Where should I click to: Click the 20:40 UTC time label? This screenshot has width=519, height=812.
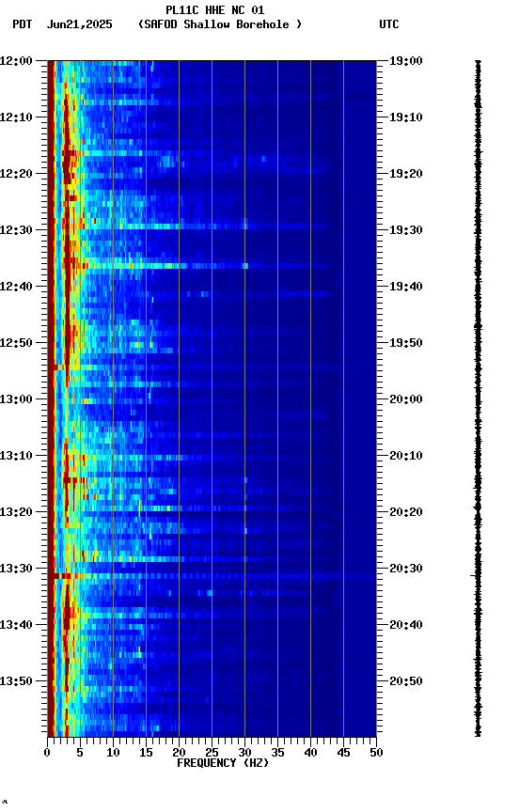click(x=406, y=626)
